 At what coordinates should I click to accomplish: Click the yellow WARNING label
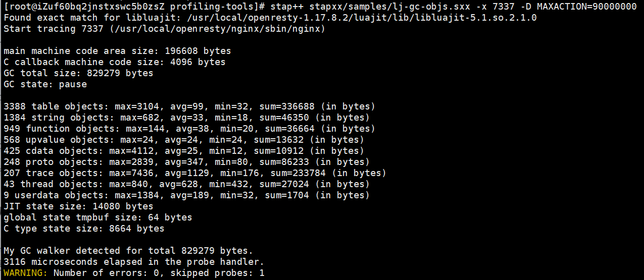pyautogui.click(x=25, y=273)
